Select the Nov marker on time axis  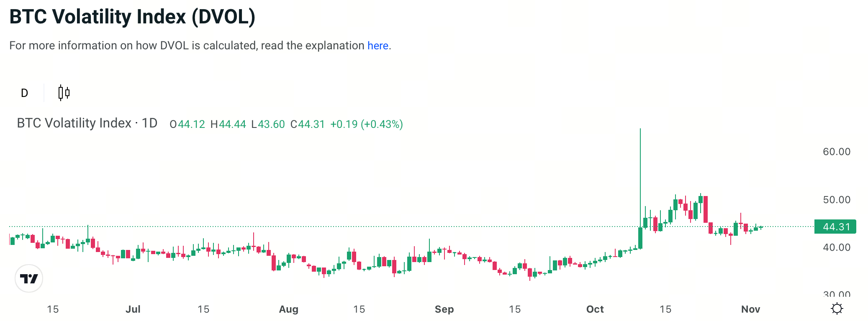tap(750, 309)
